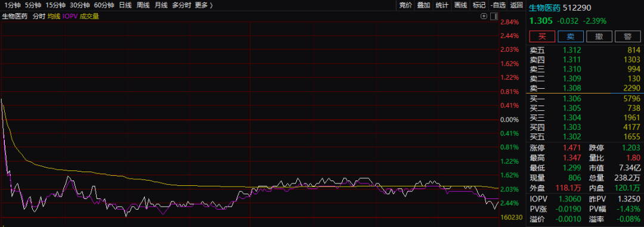644x227 pixels.
Task: Click the 生物医药 chart legend label
Action: pos(15,17)
